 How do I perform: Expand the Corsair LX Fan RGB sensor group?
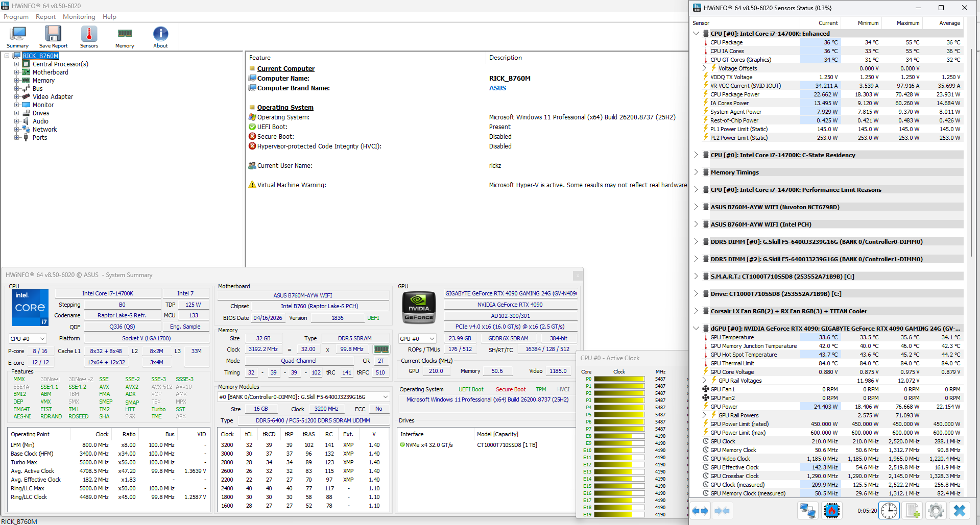[x=696, y=311]
